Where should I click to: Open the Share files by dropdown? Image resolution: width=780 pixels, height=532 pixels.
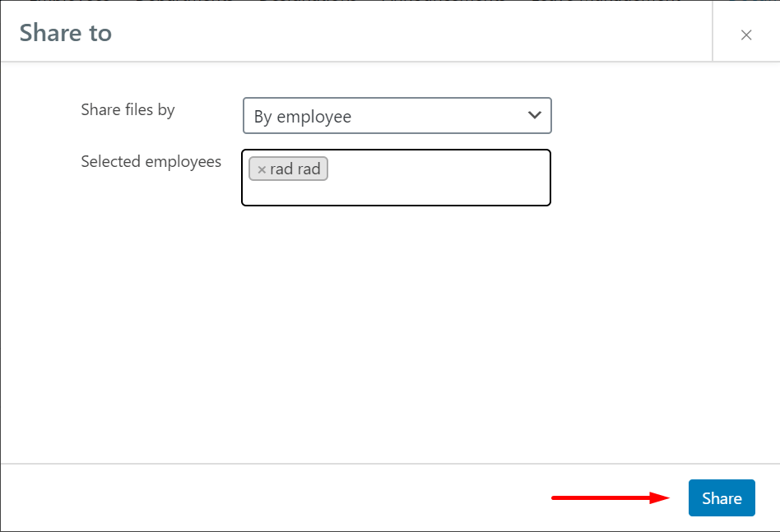[x=397, y=116]
